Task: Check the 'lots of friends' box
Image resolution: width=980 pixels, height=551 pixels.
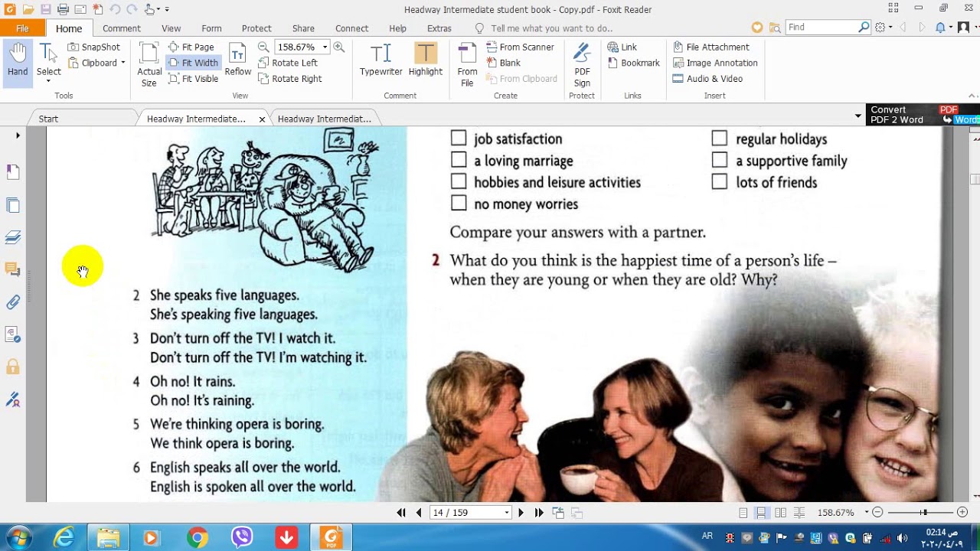Action: pyautogui.click(x=720, y=181)
